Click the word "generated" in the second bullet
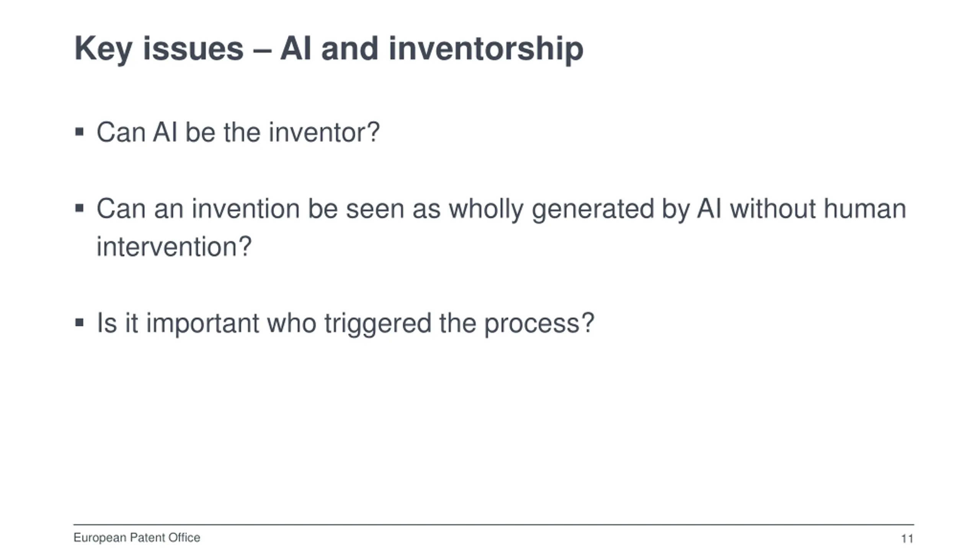Image resolution: width=980 pixels, height=551 pixels. coord(593,210)
